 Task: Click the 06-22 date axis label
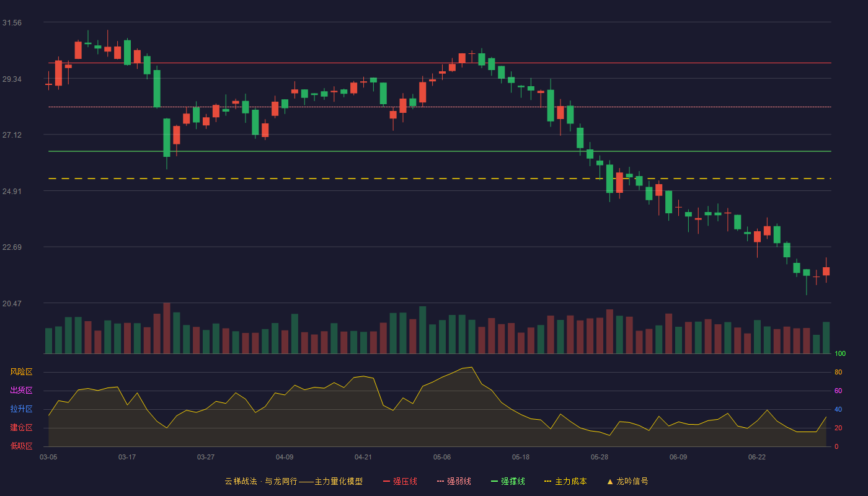pyautogui.click(x=757, y=457)
